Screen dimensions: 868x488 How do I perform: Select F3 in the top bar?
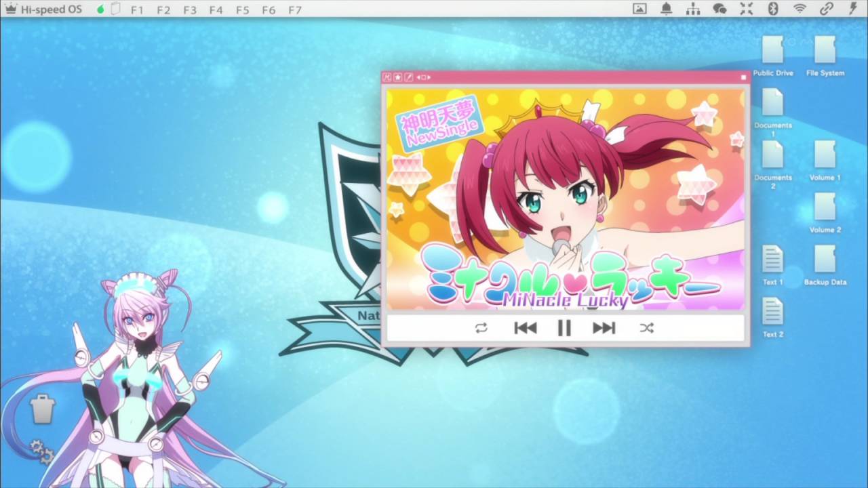[190, 10]
